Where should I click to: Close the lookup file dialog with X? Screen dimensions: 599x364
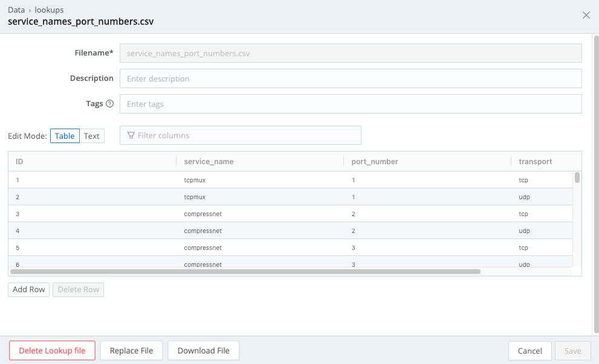click(x=586, y=16)
